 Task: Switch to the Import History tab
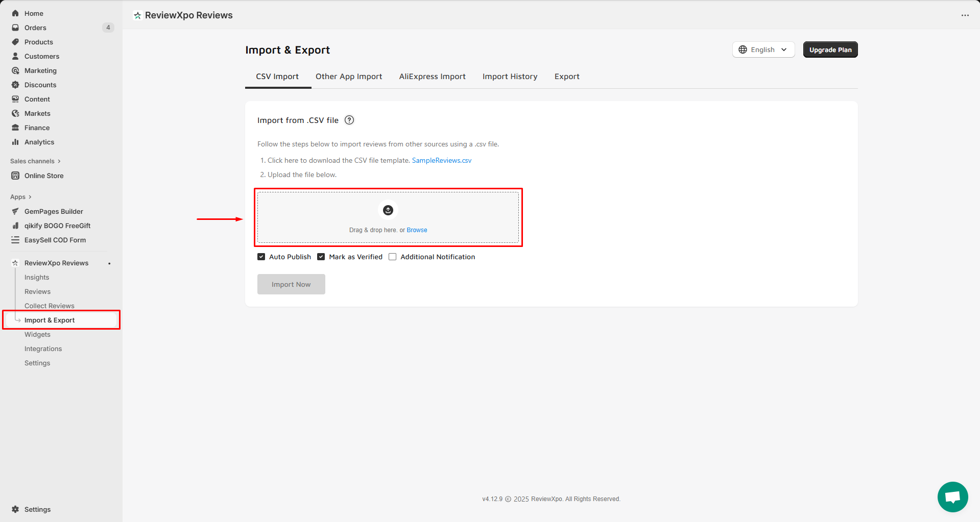pos(510,77)
